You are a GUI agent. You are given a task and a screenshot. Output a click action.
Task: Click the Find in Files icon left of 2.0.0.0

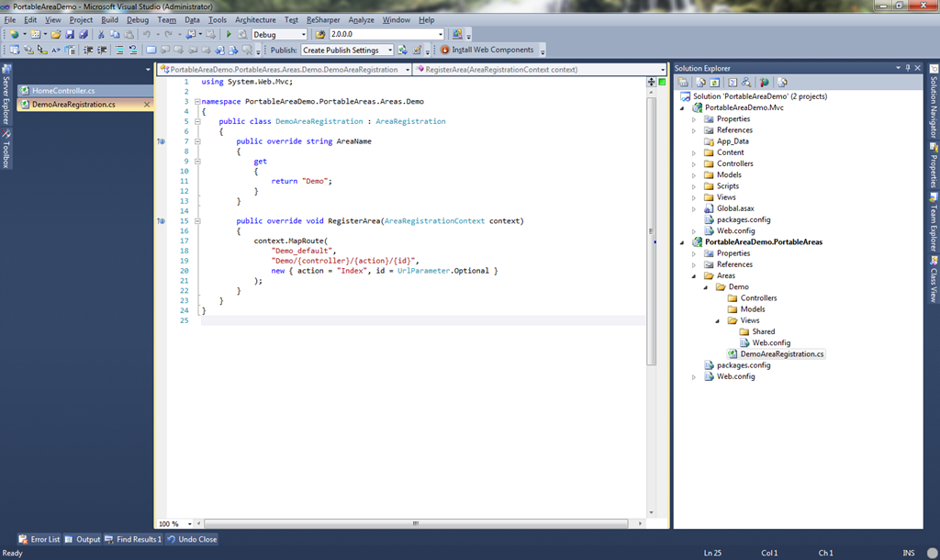pos(320,34)
